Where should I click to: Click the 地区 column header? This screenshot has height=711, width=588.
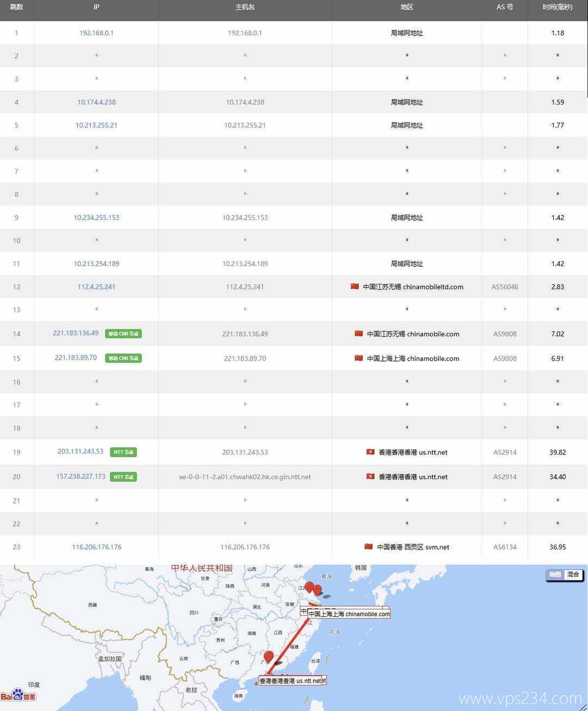coord(407,7)
